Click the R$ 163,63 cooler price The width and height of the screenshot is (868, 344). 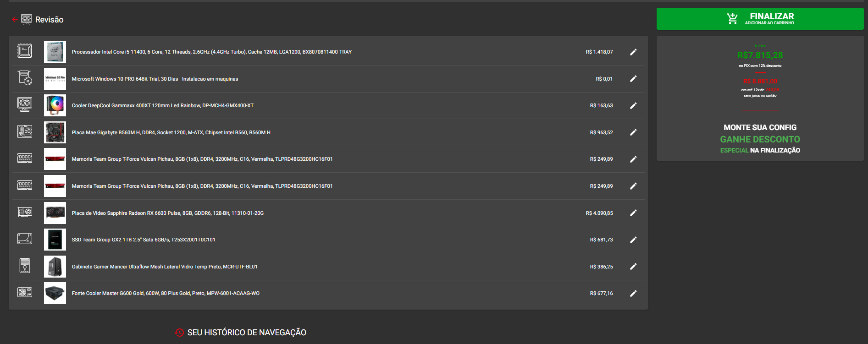pyautogui.click(x=602, y=105)
